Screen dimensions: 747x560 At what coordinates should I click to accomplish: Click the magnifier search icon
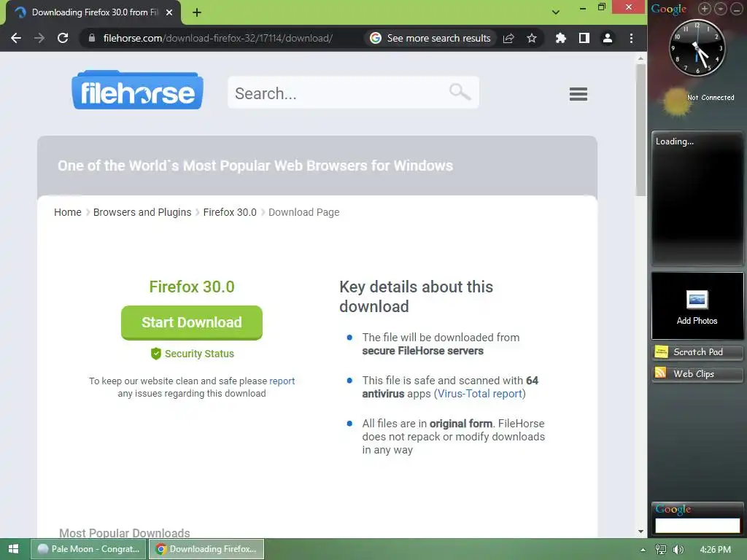point(460,91)
